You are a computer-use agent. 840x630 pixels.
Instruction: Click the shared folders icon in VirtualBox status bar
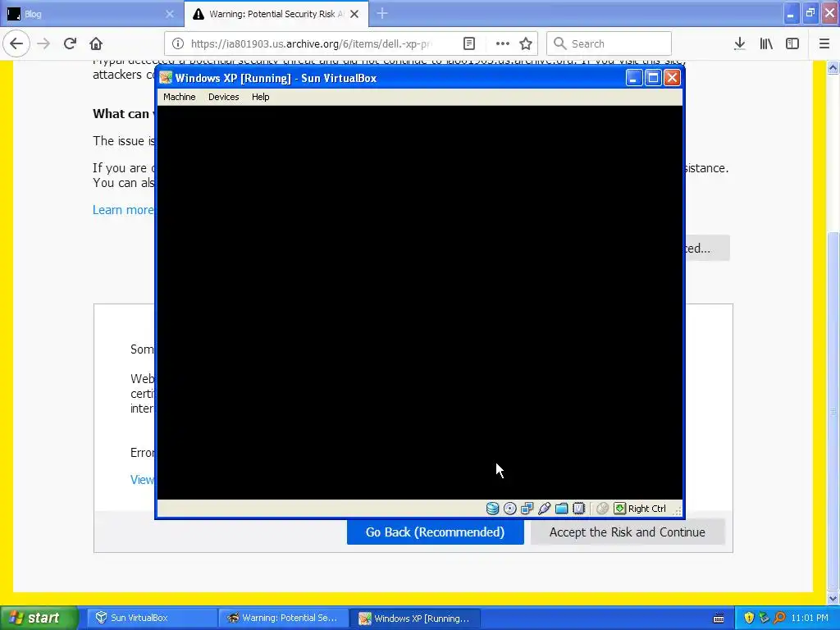pyautogui.click(x=561, y=509)
